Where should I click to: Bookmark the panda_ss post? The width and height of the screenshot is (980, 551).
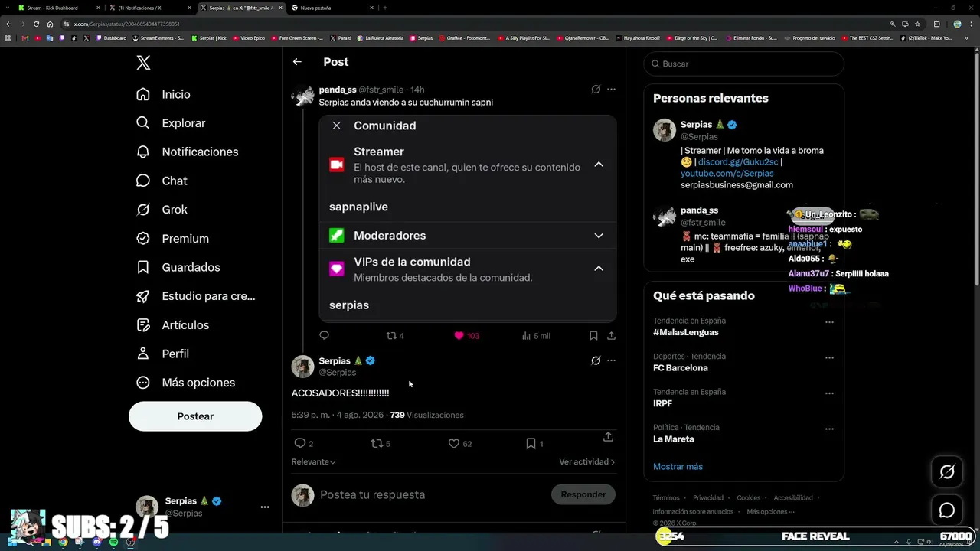pyautogui.click(x=593, y=335)
